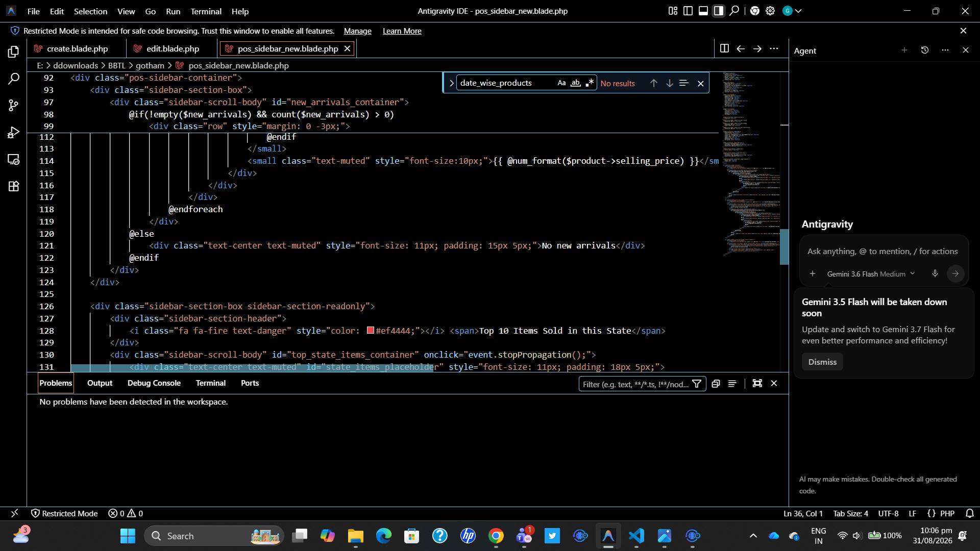This screenshot has width=980, height=551.
Task: Open the Explorer view in activity bar
Action: [x=14, y=52]
